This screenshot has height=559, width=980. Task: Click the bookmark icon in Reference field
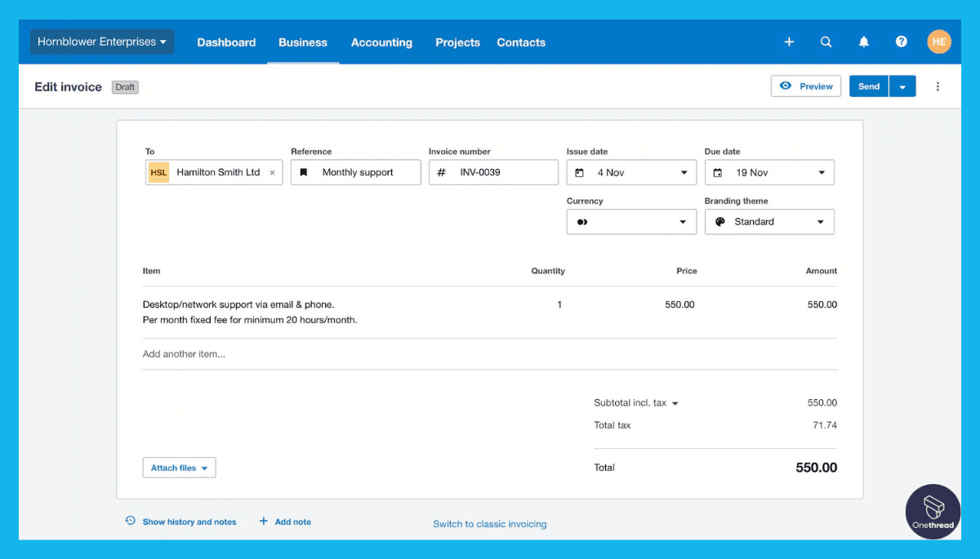coord(304,172)
